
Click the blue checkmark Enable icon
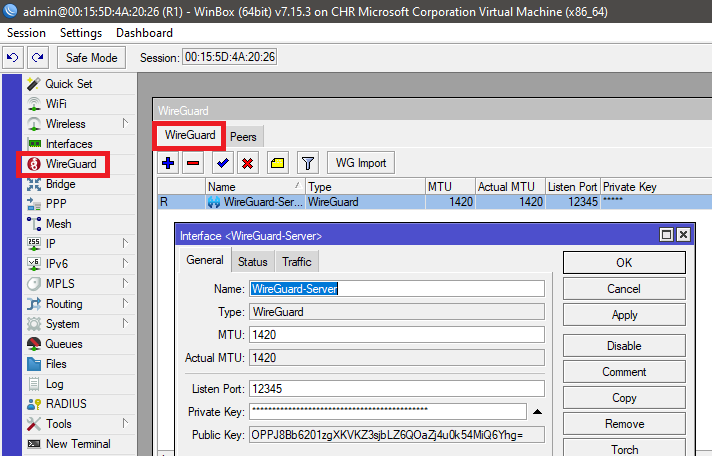click(223, 163)
